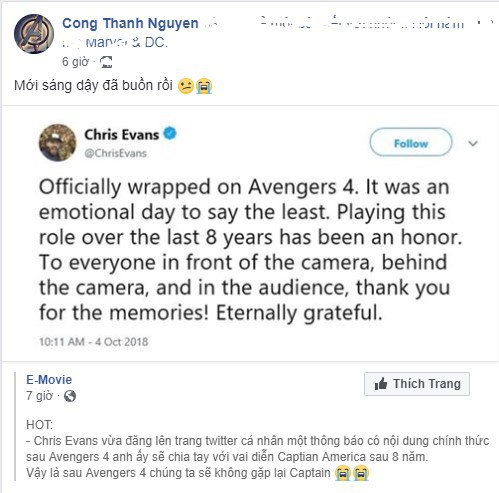Image resolution: width=499 pixels, height=493 pixels.
Task: Expand the tweet options chevron
Action: (x=473, y=143)
